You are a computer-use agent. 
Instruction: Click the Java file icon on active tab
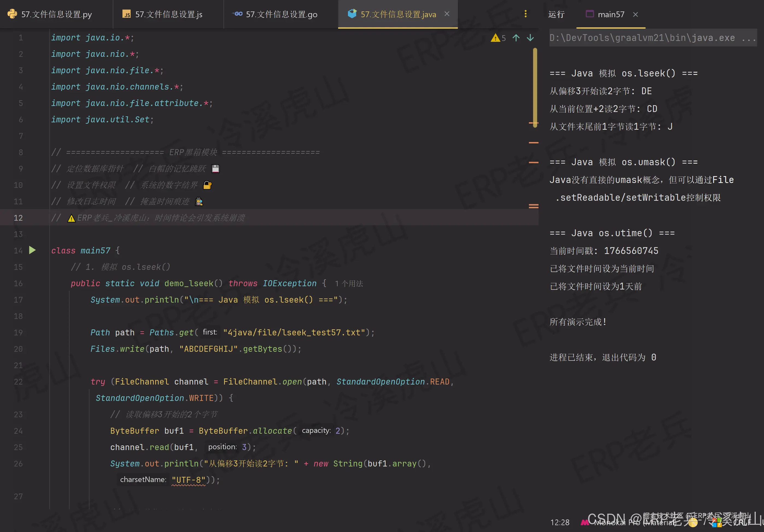(x=352, y=14)
